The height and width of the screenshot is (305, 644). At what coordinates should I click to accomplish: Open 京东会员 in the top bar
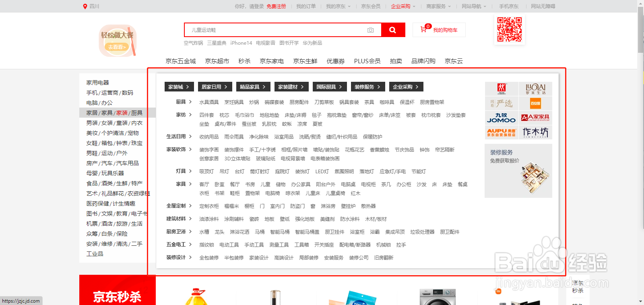tap(371, 6)
